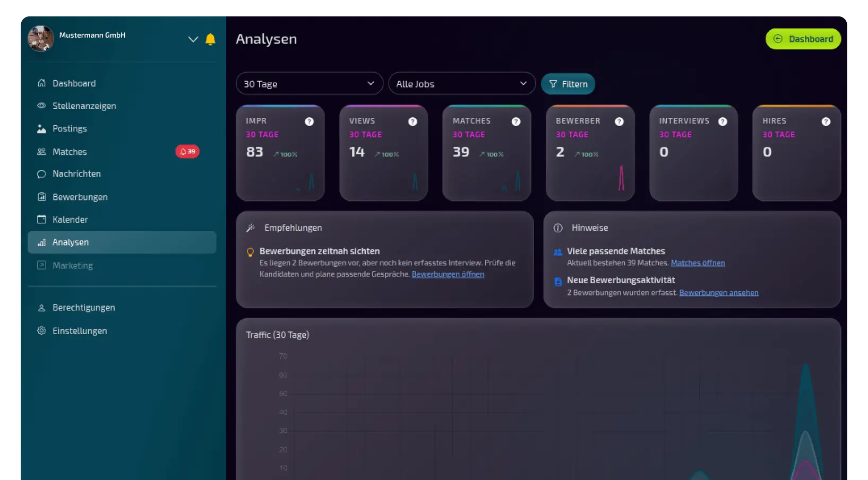The width and height of the screenshot is (868, 480).
Task: Click the green Dashboard button
Action: coord(803,39)
